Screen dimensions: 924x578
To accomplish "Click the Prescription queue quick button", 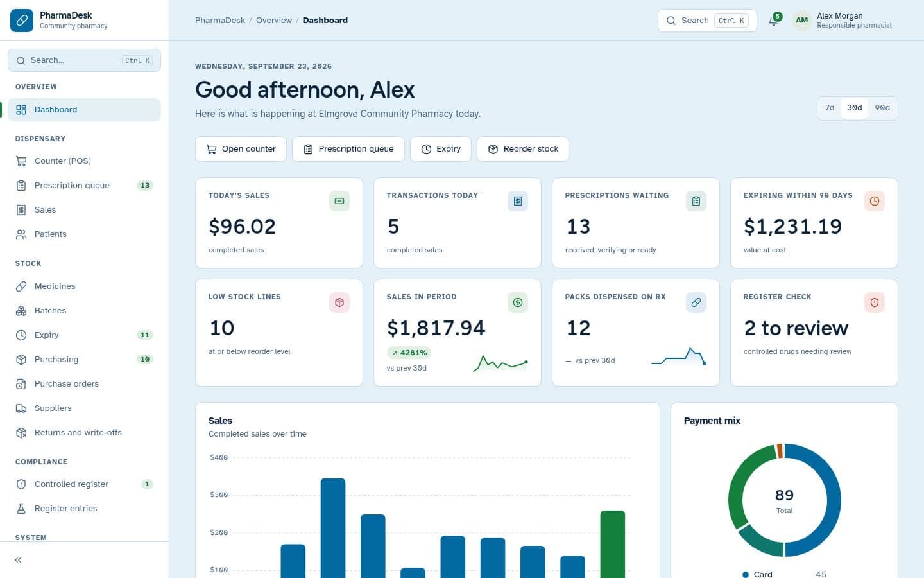I will tap(348, 149).
